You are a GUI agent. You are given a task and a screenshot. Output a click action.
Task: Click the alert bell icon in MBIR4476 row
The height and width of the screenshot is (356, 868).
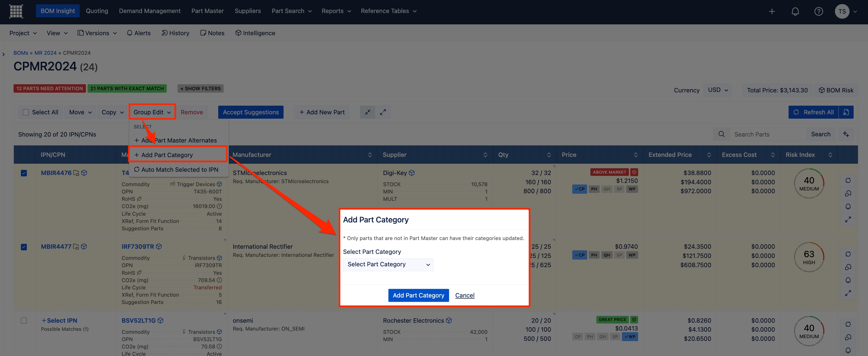pos(848,206)
